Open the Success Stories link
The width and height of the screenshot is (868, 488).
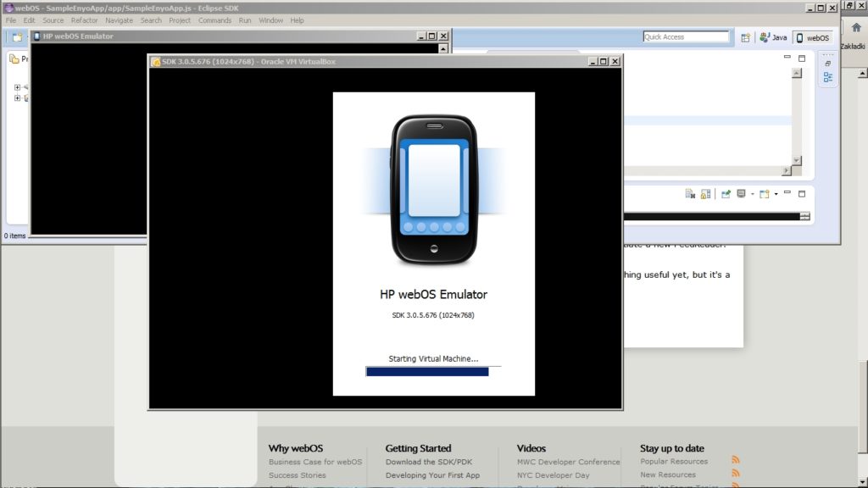298,475
